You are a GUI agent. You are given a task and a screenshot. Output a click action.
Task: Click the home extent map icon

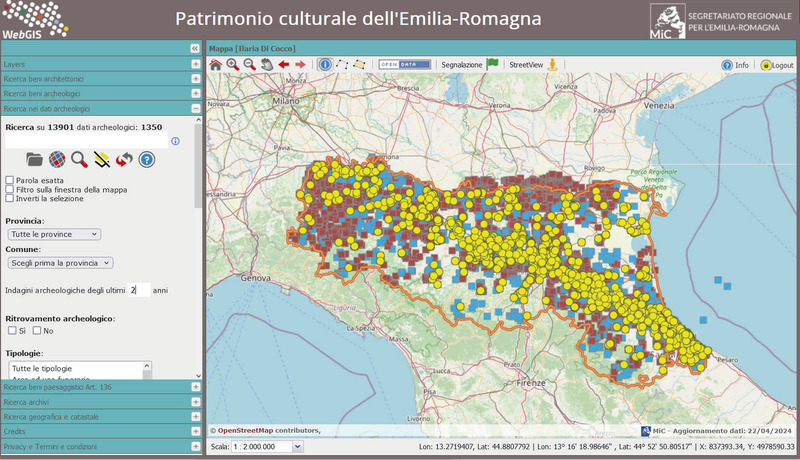(x=215, y=64)
